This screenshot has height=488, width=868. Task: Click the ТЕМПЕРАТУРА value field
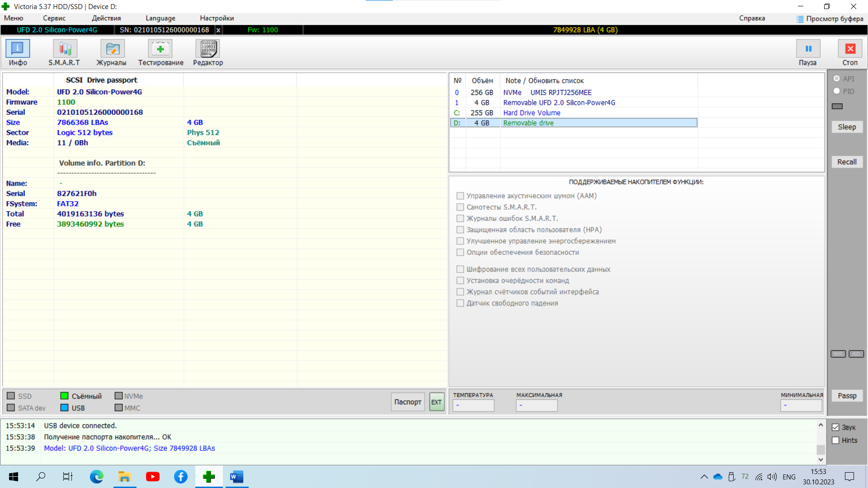tap(473, 405)
